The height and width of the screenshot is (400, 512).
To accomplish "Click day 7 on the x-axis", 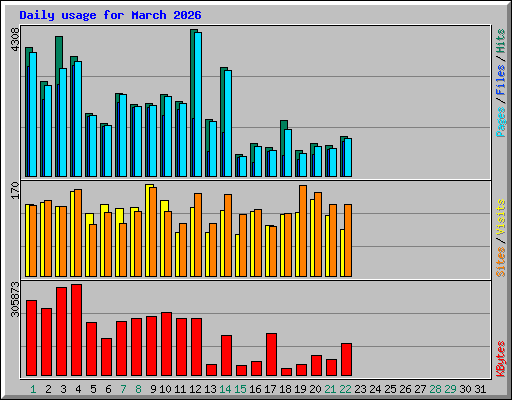I will (x=123, y=389).
